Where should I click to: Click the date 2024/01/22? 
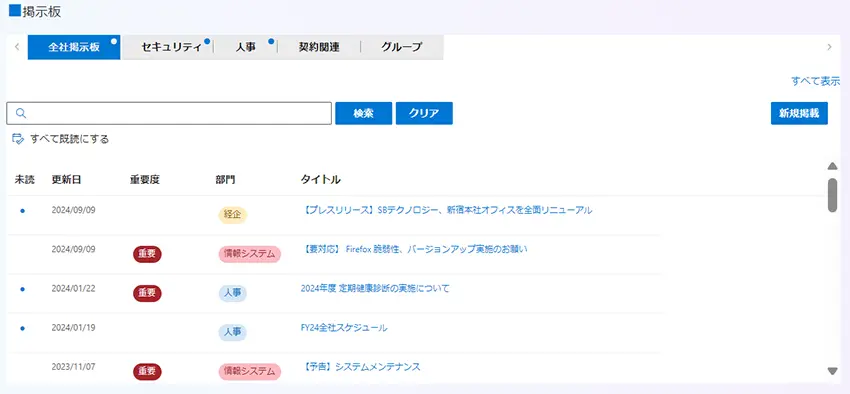point(73,288)
